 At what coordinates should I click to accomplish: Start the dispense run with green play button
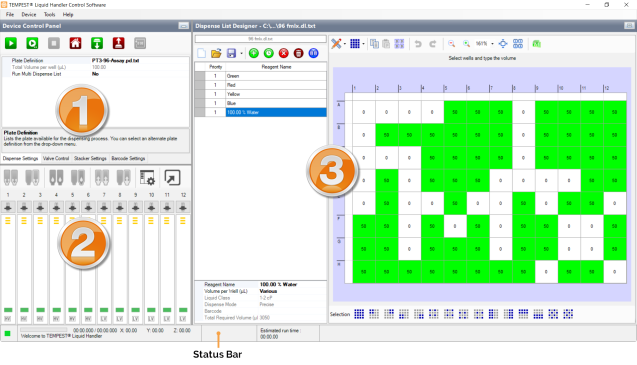coord(11,43)
